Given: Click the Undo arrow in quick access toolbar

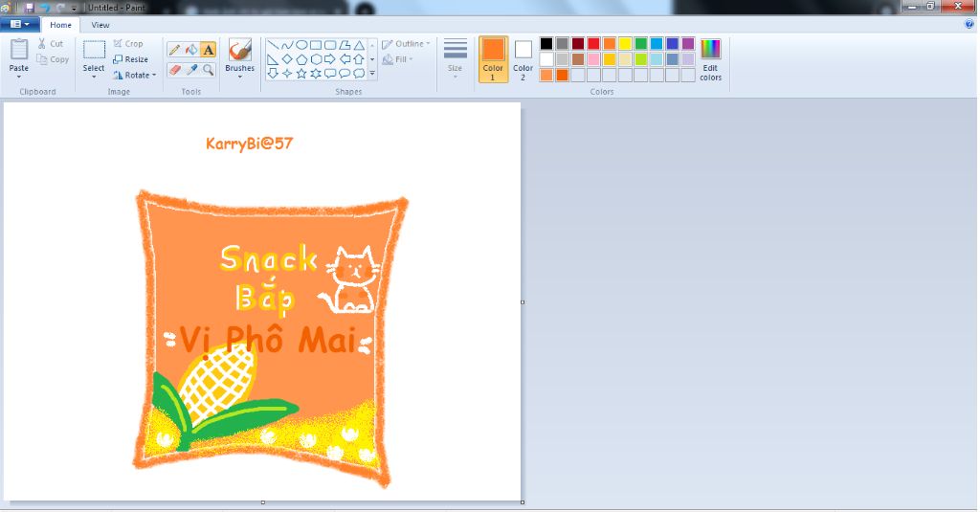Looking at the screenshot, I should pos(45,8).
